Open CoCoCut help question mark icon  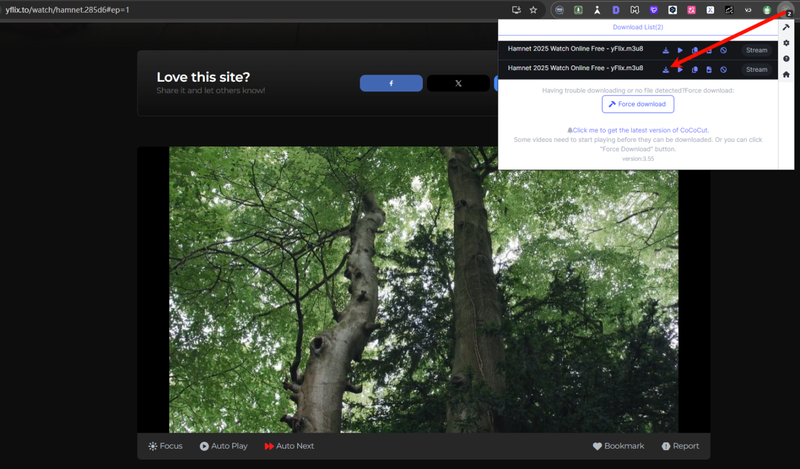point(786,59)
